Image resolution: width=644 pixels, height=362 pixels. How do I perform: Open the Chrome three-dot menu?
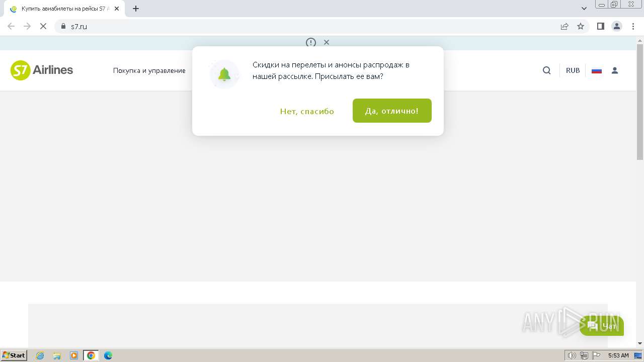(x=633, y=26)
